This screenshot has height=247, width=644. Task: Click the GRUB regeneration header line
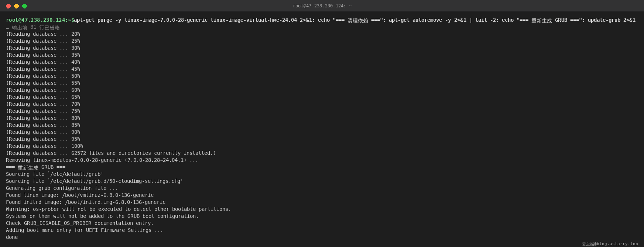[x=35, y=167]
